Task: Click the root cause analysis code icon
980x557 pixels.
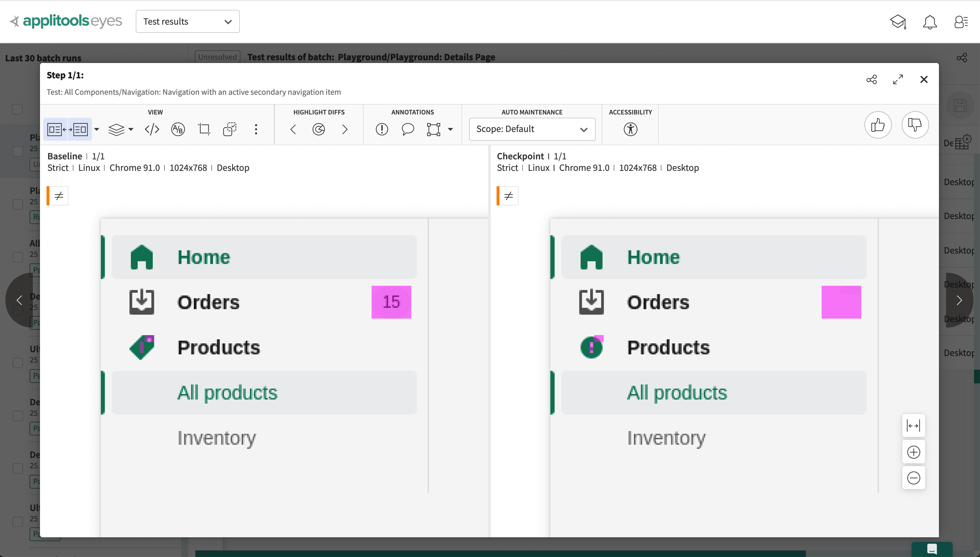Action: [152, 129]
